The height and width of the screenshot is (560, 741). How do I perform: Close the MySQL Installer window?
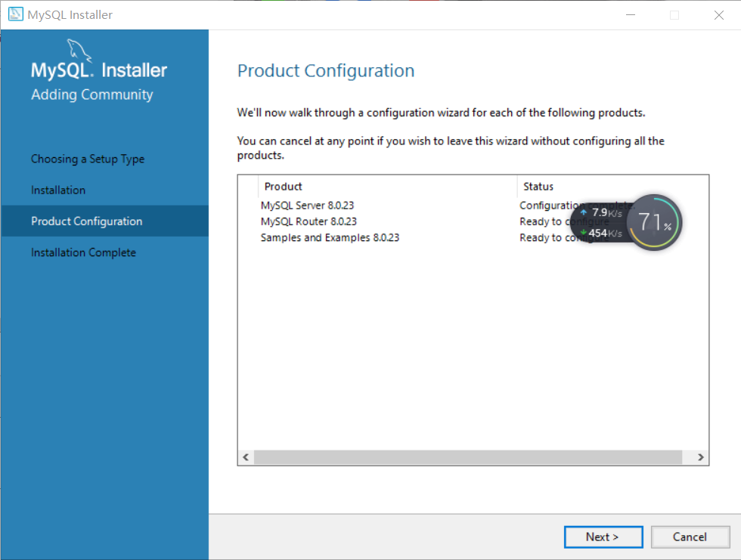pos(718,15)
